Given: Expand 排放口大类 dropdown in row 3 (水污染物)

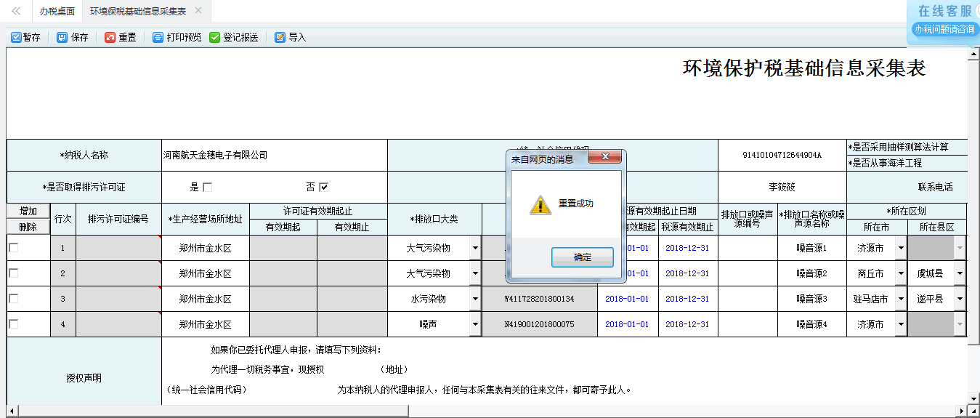Looking at the screenshot, I should (x=475, y=299).
